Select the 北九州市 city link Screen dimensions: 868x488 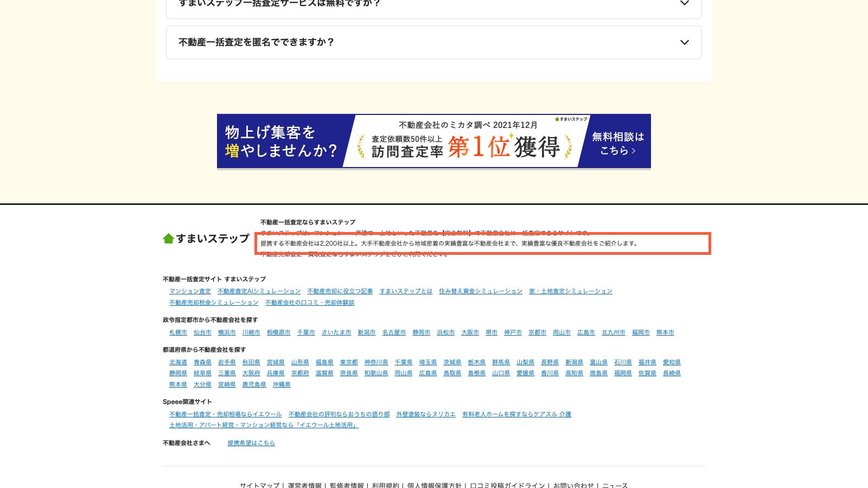click(x=614, y=332)
